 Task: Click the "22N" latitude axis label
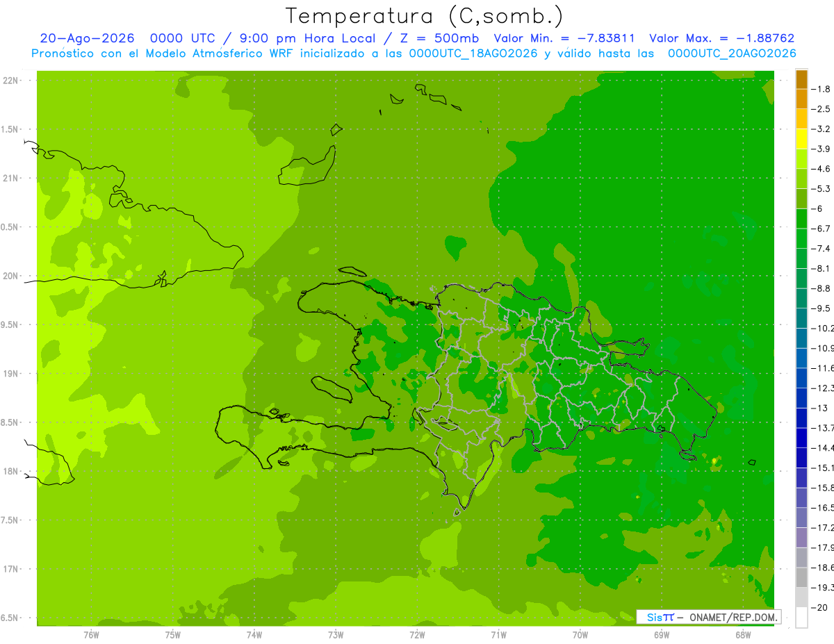pyautogui.click(x=11, y=81)
